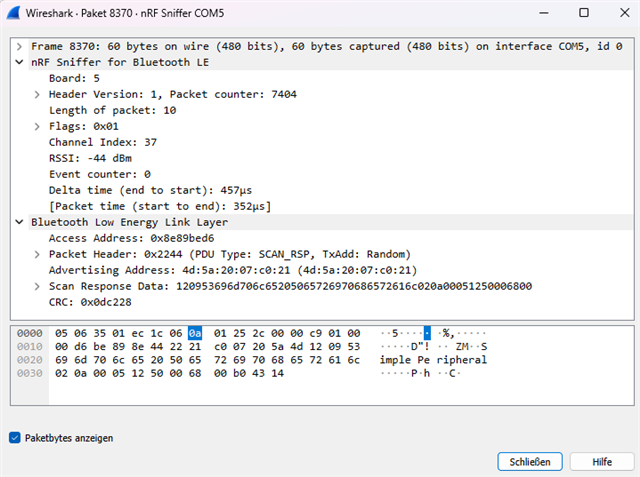Screen dimensions: 640x477
Task: Select the Access Address field
Action: [x=131, y=238]
